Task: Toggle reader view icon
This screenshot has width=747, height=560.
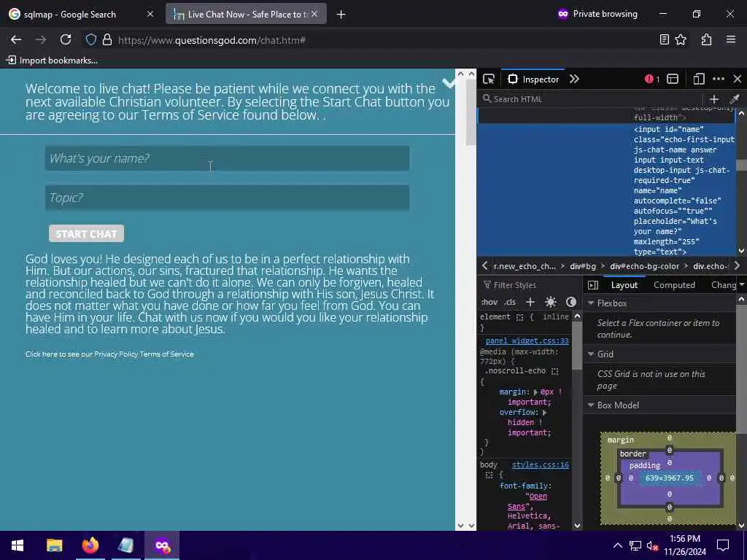Action: pyautogui.click(x=664, y=40)
